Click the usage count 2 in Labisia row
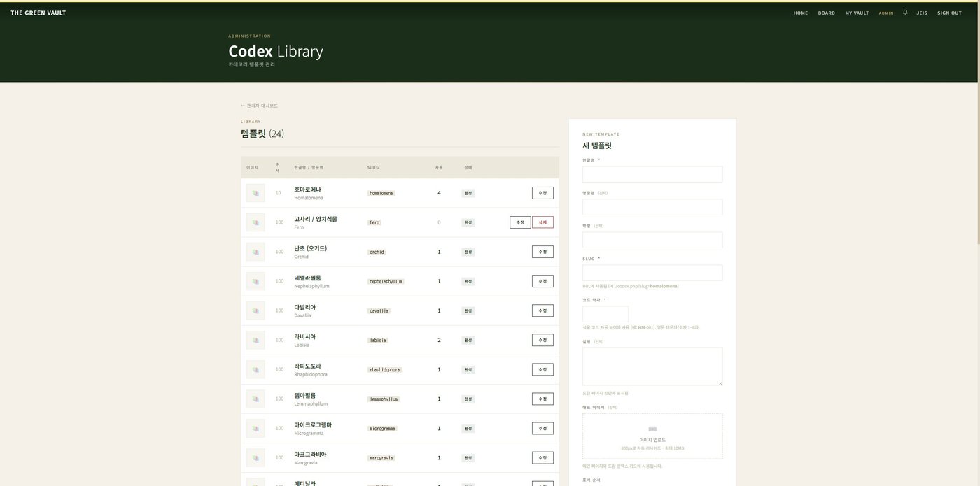Screen dimensions: 980x486 tap(440, 340)
